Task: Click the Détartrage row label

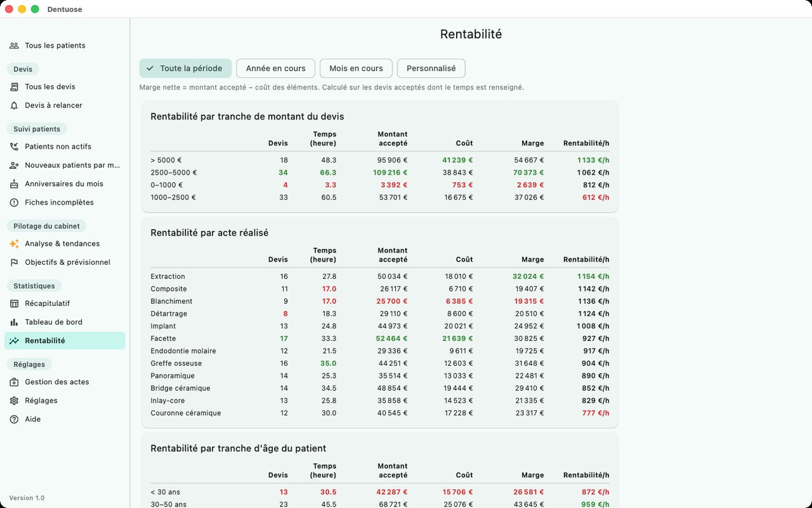Action: pyautogui.click(x=169, y=314)
